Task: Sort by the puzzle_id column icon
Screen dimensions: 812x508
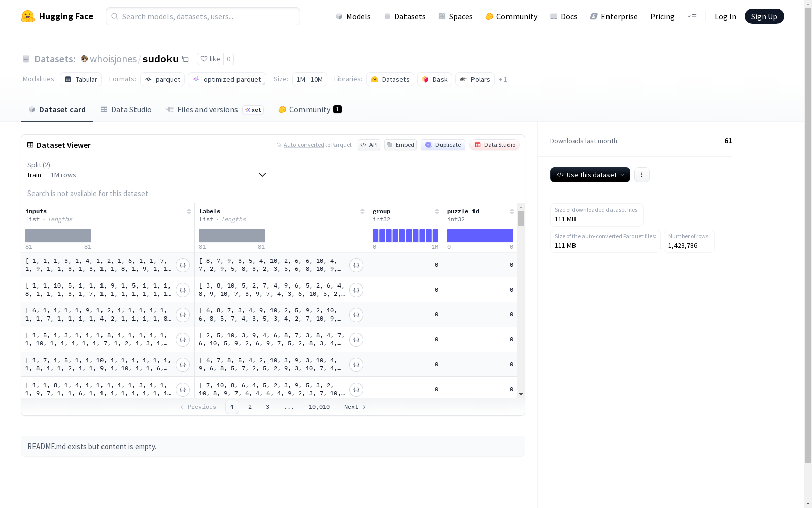Action: [512, 211]
